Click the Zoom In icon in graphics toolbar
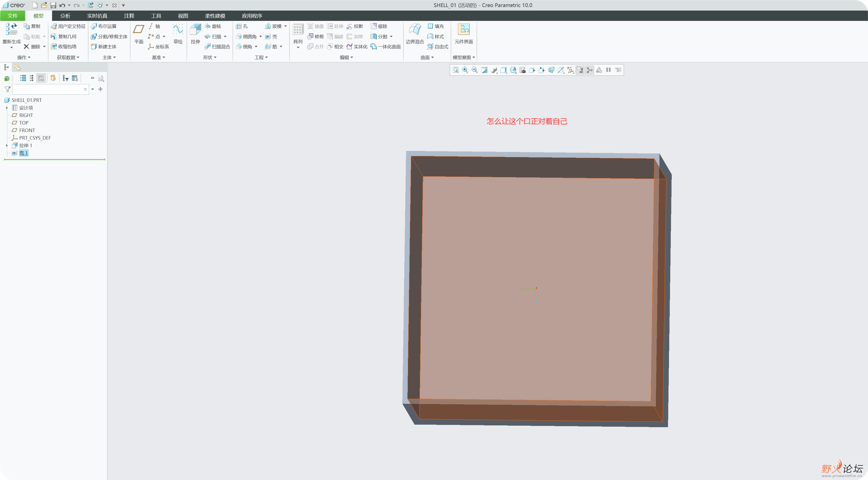This screenshot has width=868, height=480. point(465,70)
